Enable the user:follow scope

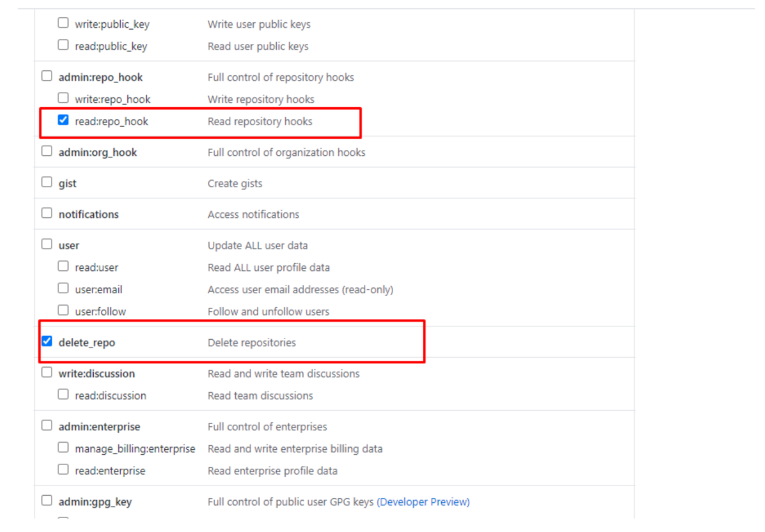[x=63, y=309]
